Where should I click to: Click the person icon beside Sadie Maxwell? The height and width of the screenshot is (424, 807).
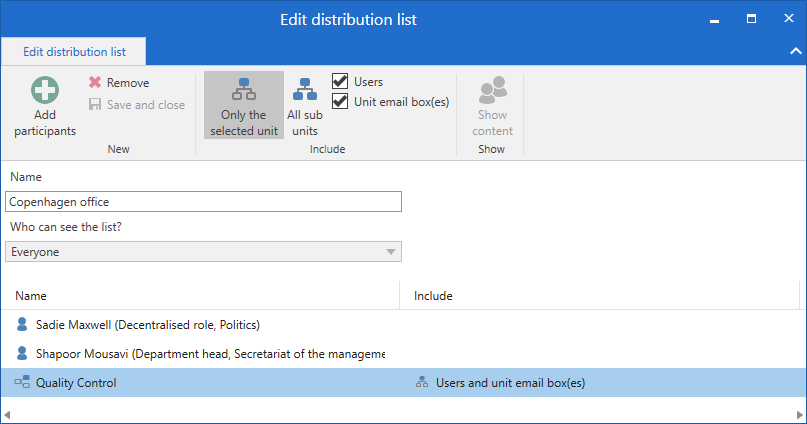[22, 324]
